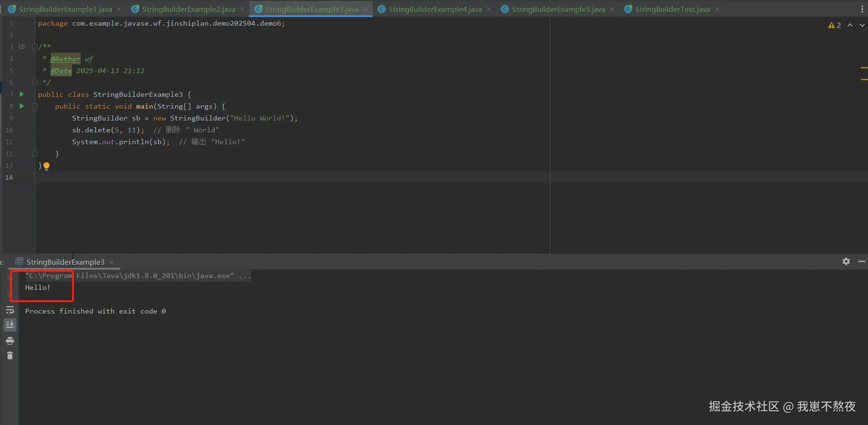Click System.out.println(sb) on line 11
868x425 pixels.
tap(121, 142)
